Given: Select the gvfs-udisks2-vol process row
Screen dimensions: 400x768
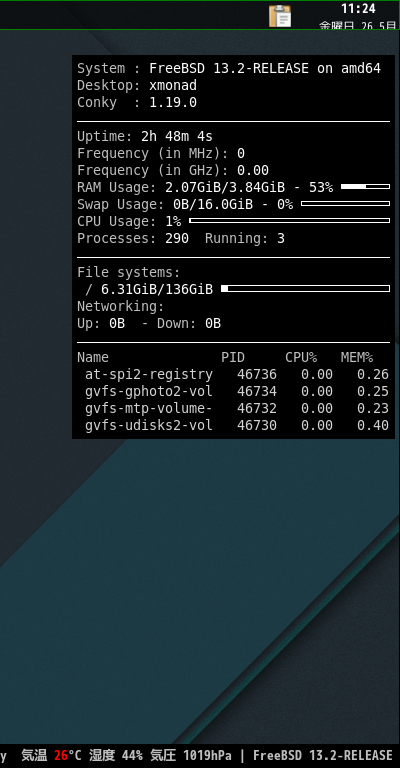Looking at the screenshot, I should [237, 426].
